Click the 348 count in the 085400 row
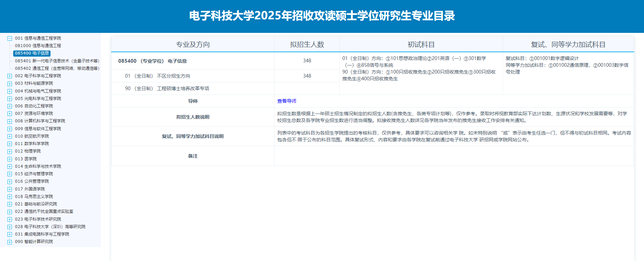 [x=307, y=61]
